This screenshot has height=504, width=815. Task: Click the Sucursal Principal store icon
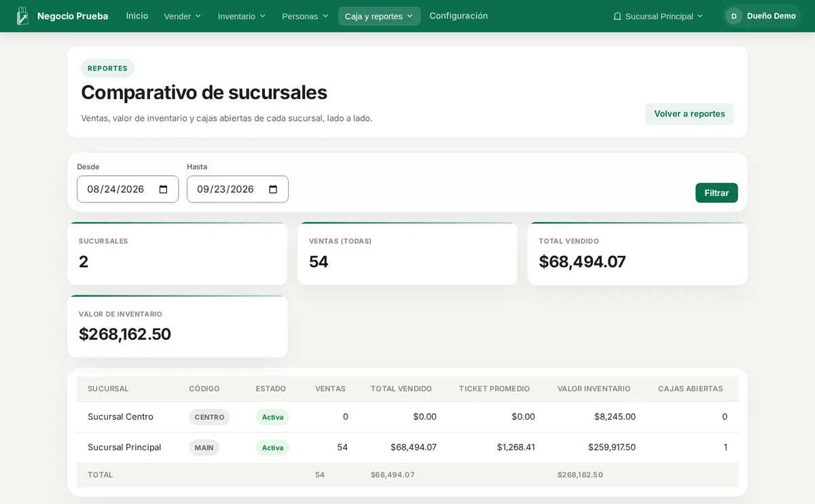click(x=617, y=16)
